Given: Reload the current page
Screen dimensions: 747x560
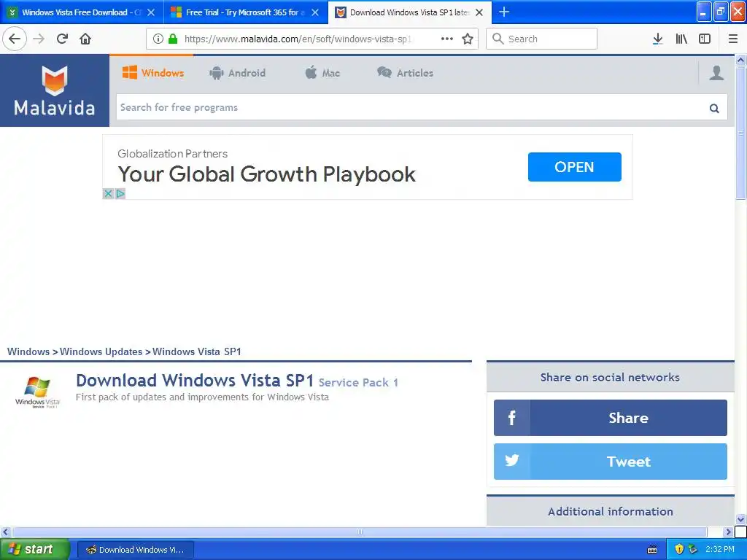Looking at the screenshot, I should pos(63,39).
